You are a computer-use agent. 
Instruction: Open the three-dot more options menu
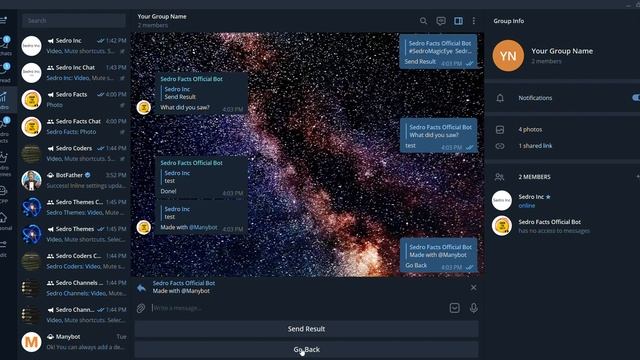473,21
